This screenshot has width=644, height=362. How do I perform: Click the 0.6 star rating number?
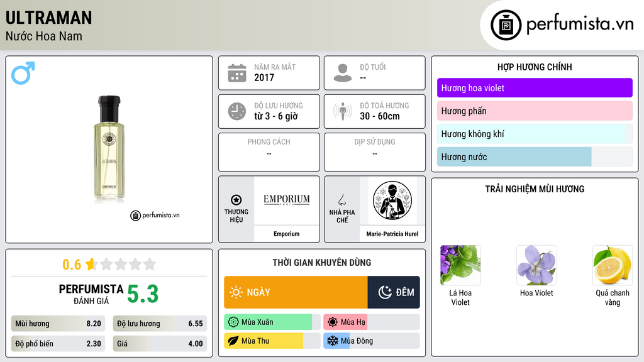72,265
